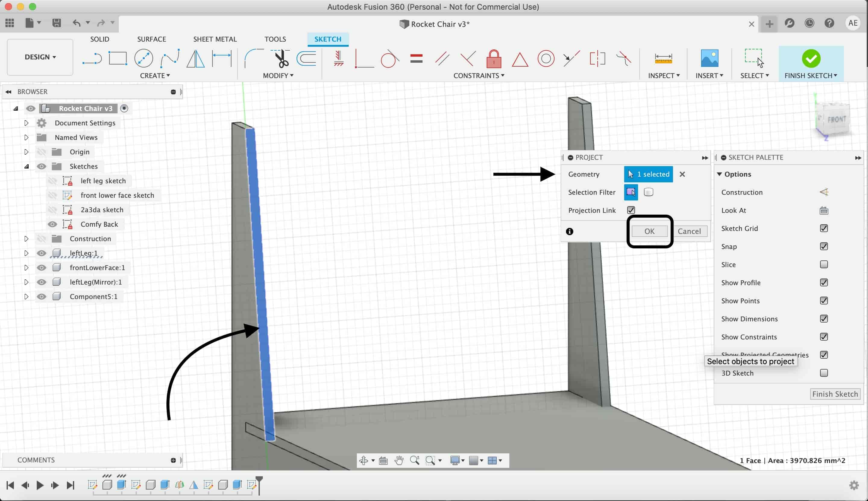Switch to the SHEET METAL tab
This screenshot has width=868, height=501.
tap(215, 39)
